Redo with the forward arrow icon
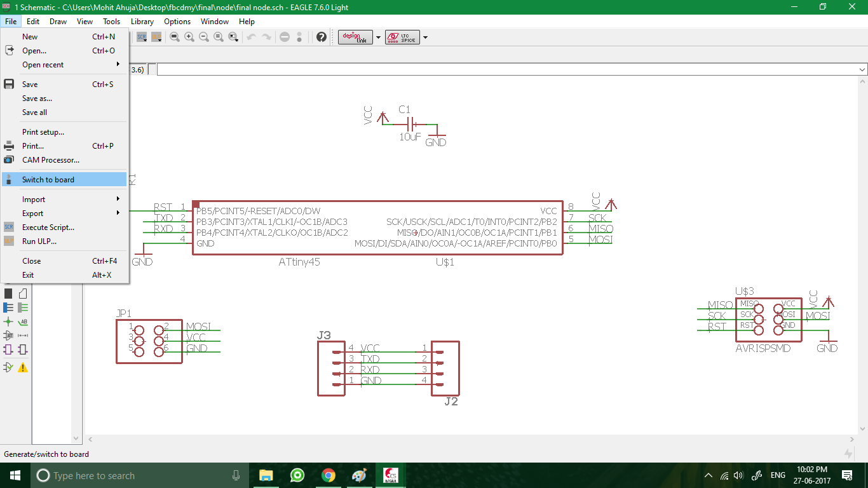Image resolution: width=868 pixels, height=488 pixels. coord(267,37)
